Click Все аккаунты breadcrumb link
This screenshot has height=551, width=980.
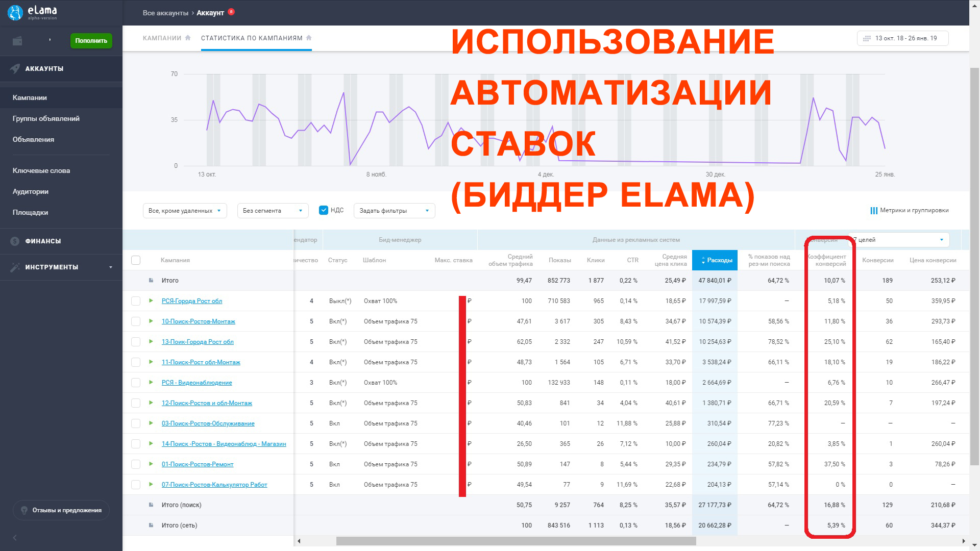click(x=165, y=13)
